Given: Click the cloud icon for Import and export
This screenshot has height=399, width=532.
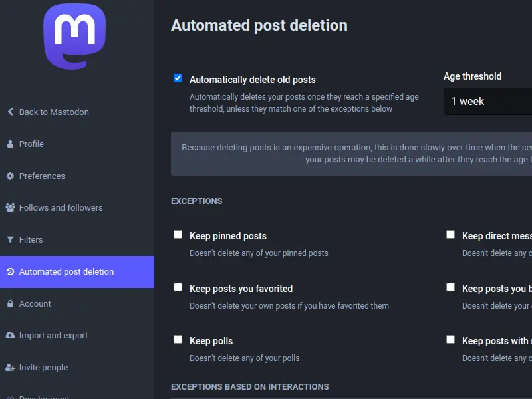Looking at the screenshot, I should pyautogui.click(x=10, y=336).
